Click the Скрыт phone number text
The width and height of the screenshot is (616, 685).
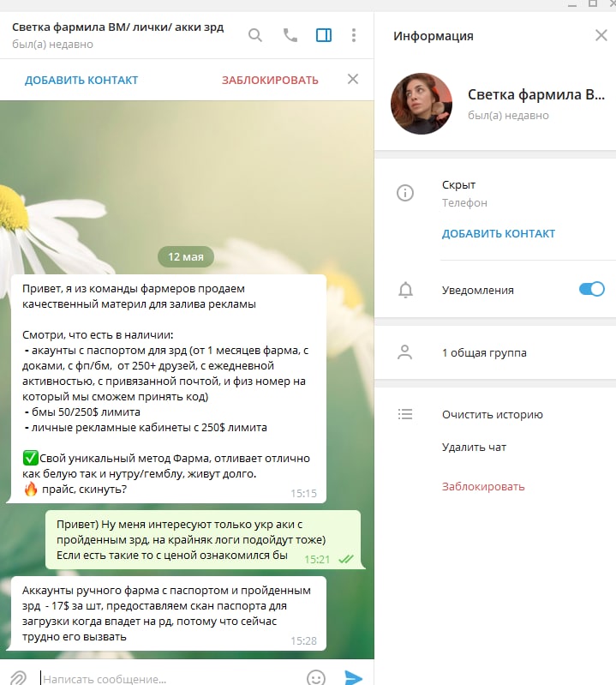click(458, 185)
